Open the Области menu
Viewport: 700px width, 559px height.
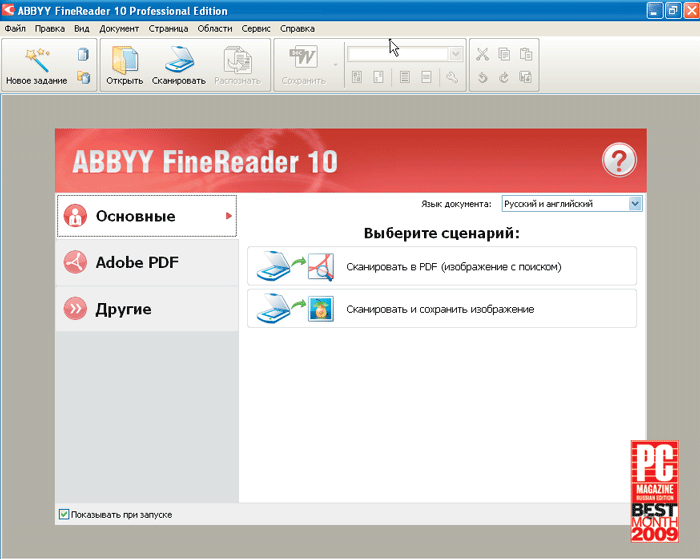tap(215, 29)
